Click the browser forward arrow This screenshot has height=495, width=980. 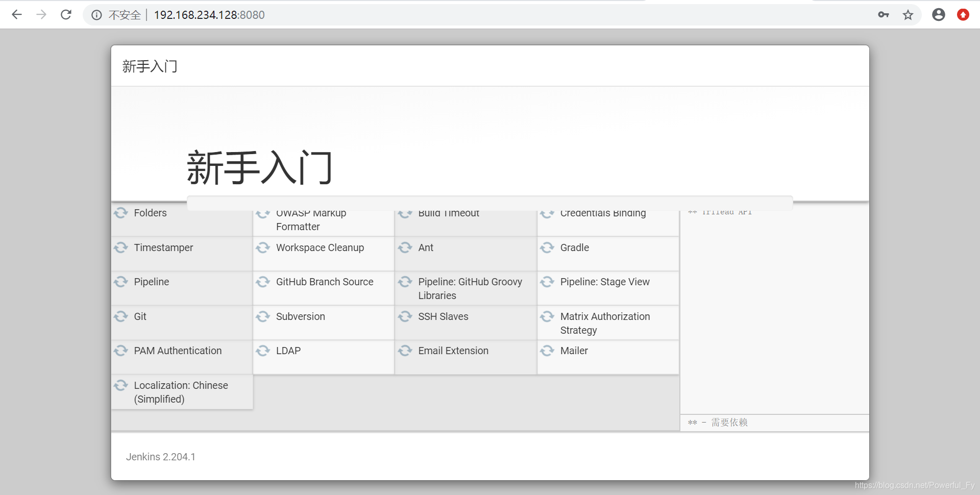tap(41, 15)
